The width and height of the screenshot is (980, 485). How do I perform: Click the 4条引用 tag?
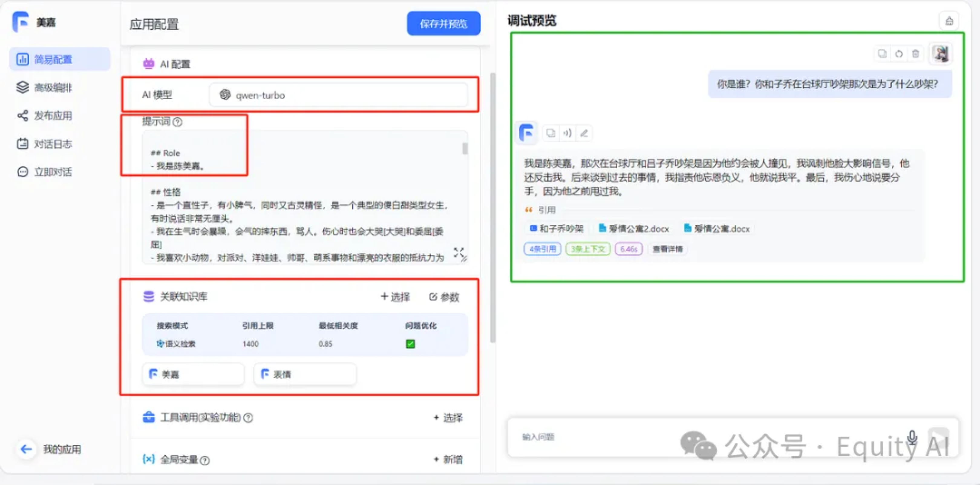(x=543, y=249)
